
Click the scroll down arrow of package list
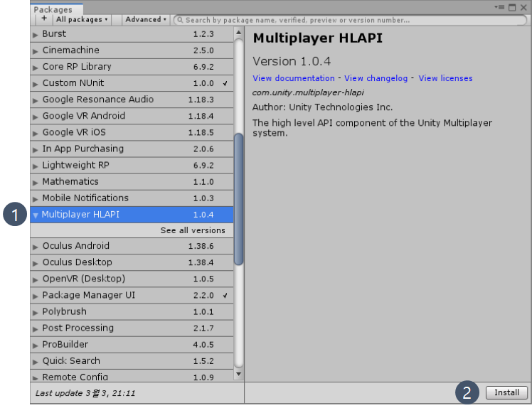tap(238, 374)
